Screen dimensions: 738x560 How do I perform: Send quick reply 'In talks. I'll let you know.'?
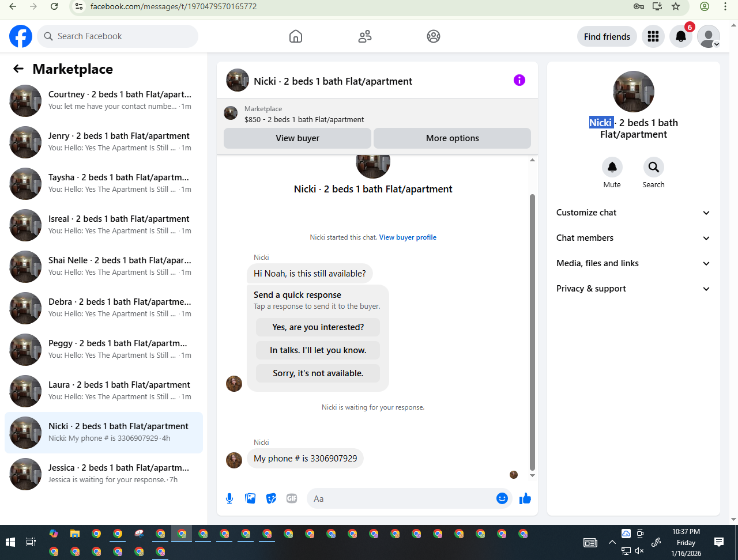(x=318, y=350)
